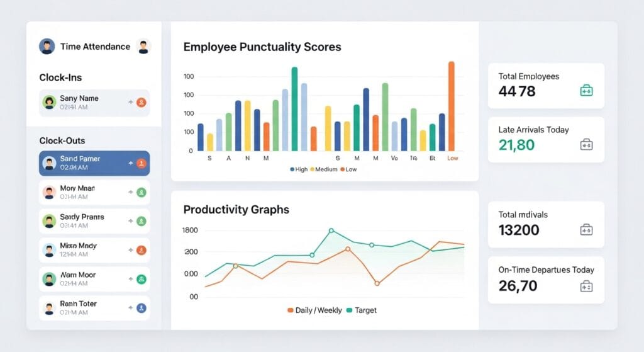
Task: Select the Clock-Outs section heading
Action: click(62, 140)
